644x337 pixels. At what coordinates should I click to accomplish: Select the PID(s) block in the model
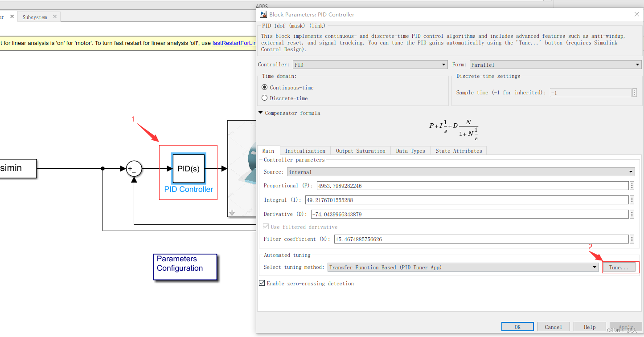[188, 168]
